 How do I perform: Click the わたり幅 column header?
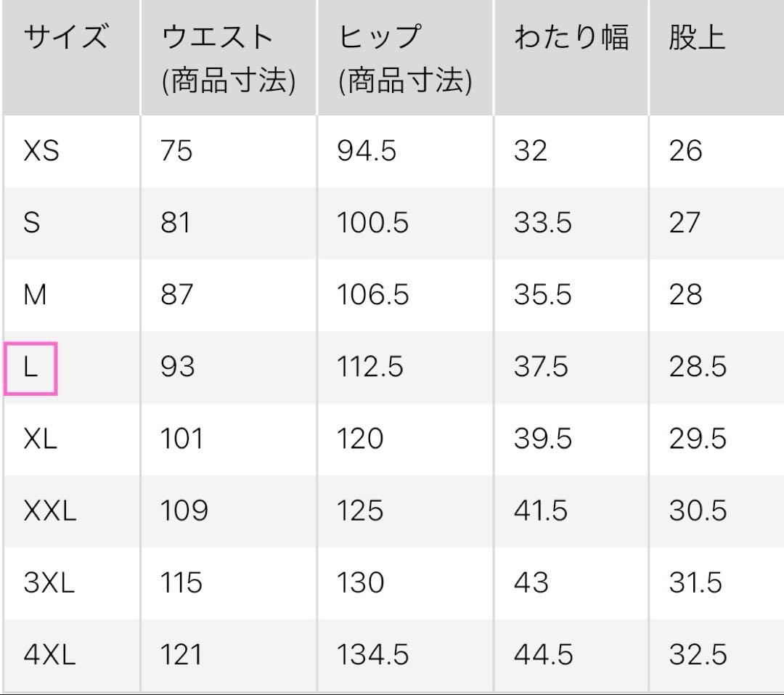pyautogui.click(x=571, y=37)
